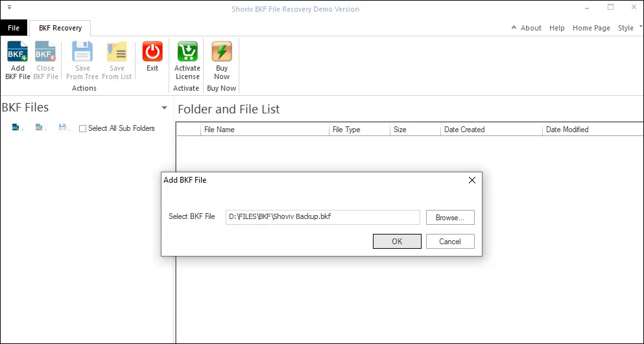This screenshot has width=644, height=344.
Task: Click the Add BKF File ribbon icon
Action: [18, 51]
